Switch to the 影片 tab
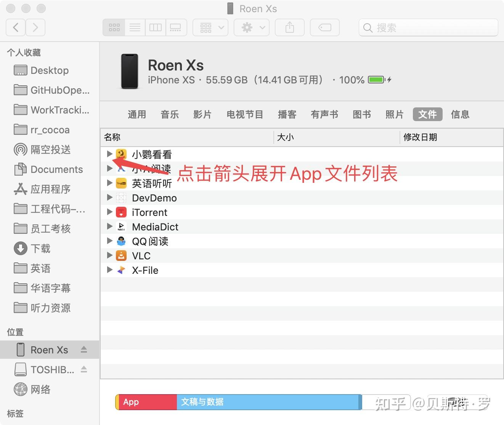 202,114
